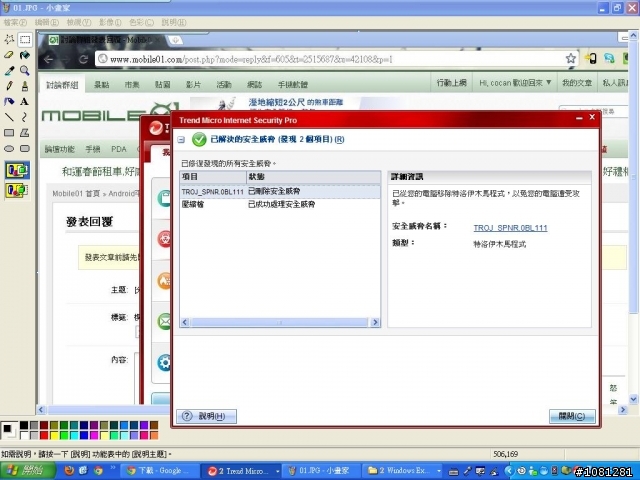Select the Free-Form Select tool in Paint
The image size is (640, 480).
[9, 39]
